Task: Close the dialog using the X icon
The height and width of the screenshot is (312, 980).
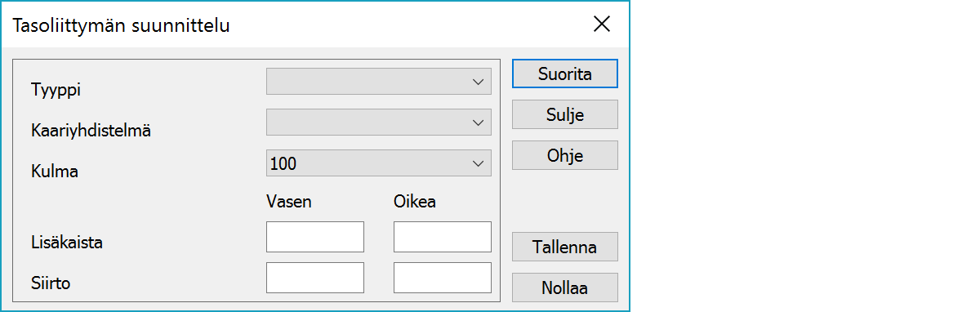Action: (602, 25)
